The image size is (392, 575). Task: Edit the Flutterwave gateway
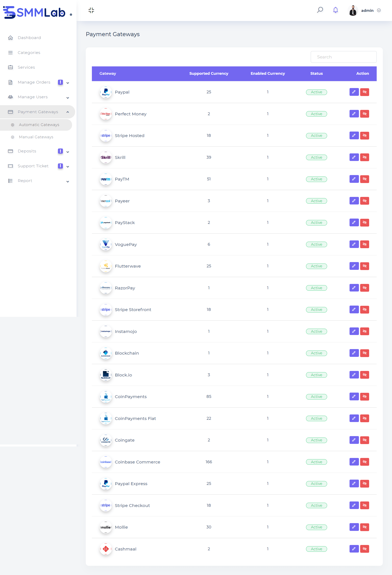pos(354,266)
